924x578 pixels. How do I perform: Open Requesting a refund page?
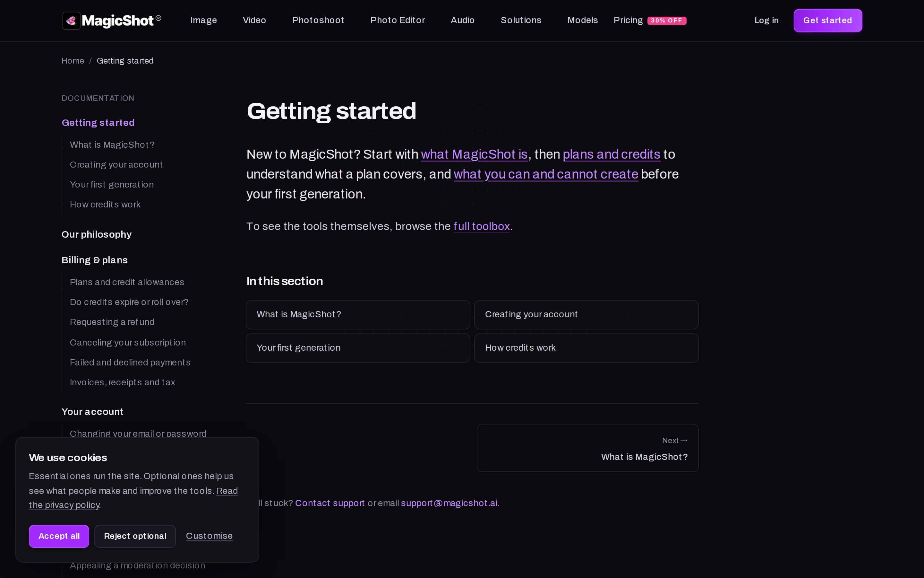point(112,322)
